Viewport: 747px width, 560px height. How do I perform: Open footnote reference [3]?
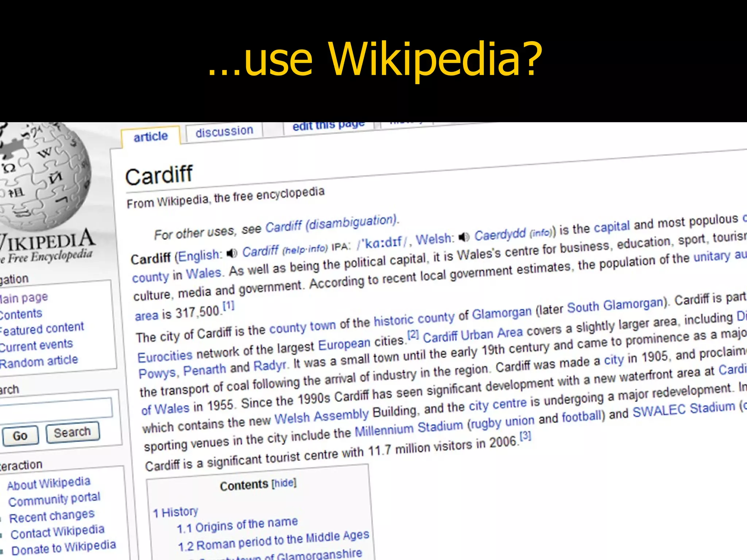coord(525,435)
